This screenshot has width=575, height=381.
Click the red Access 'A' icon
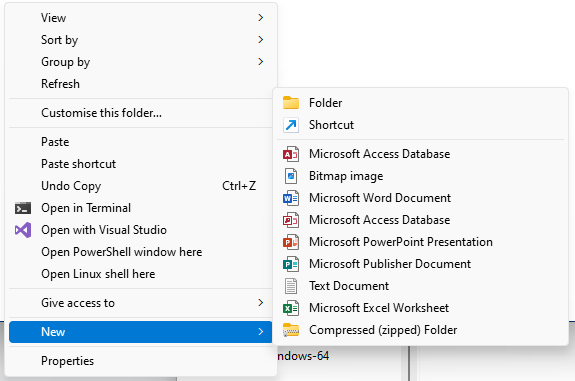pos(291,154)
